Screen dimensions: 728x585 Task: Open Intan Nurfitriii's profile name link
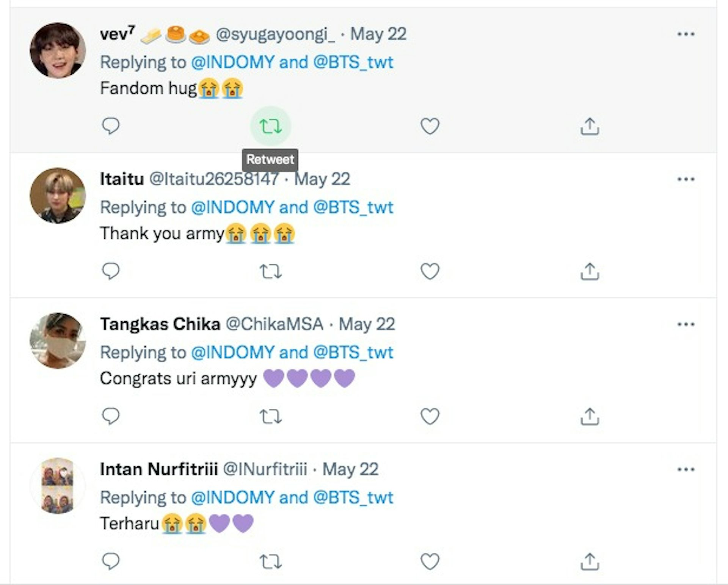[x=159, y=469]
